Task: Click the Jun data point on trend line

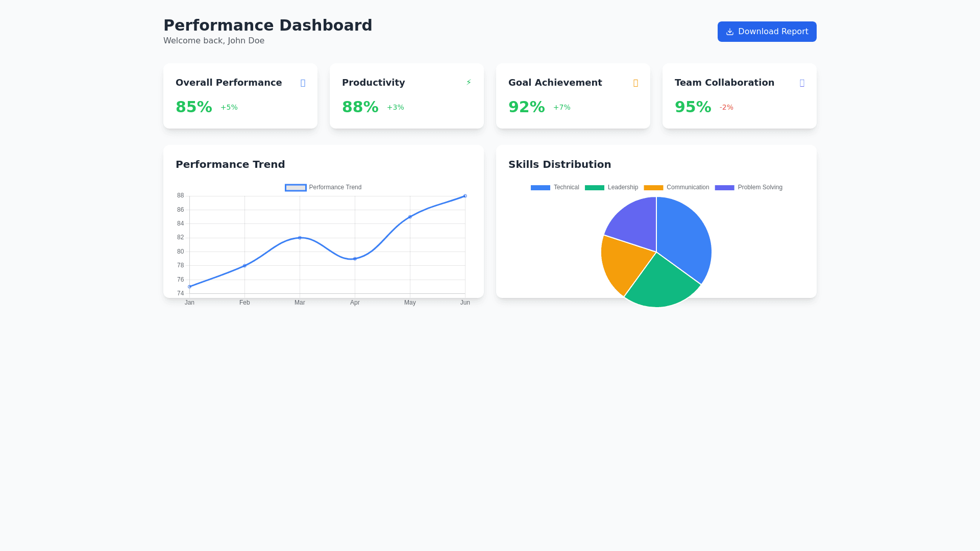Action: (465, 196)
